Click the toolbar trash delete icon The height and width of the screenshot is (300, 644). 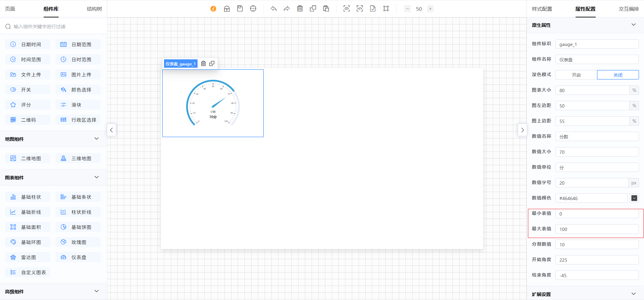300,9
